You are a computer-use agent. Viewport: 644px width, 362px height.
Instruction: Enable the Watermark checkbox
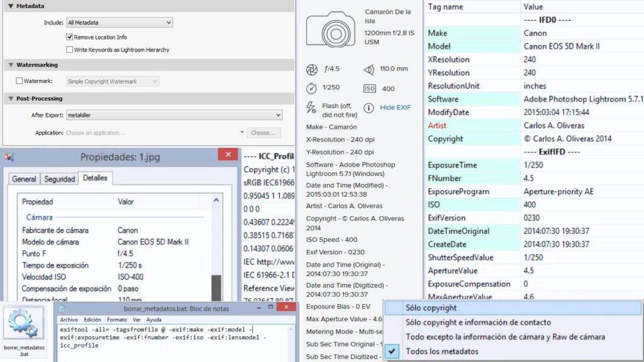coord(20,80)
